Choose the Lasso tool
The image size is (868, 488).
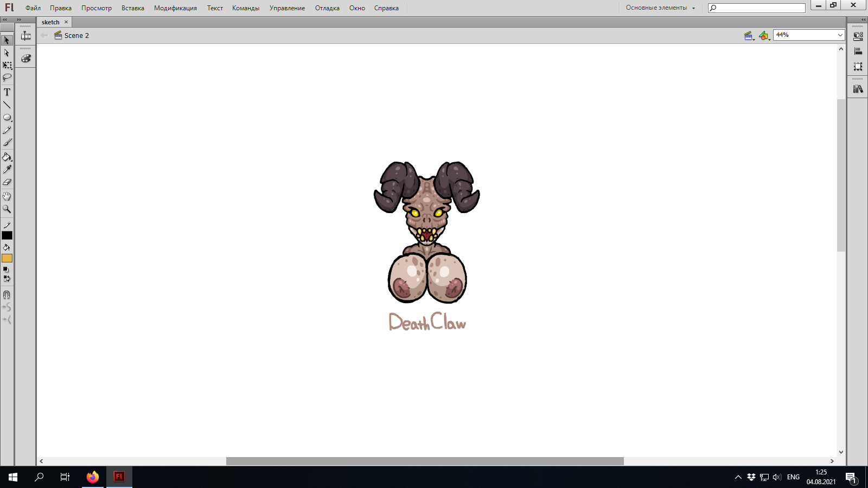tap(7, 78)
